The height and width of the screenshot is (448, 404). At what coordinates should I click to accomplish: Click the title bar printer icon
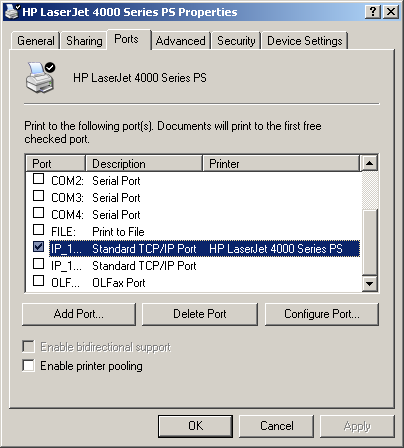12,12
